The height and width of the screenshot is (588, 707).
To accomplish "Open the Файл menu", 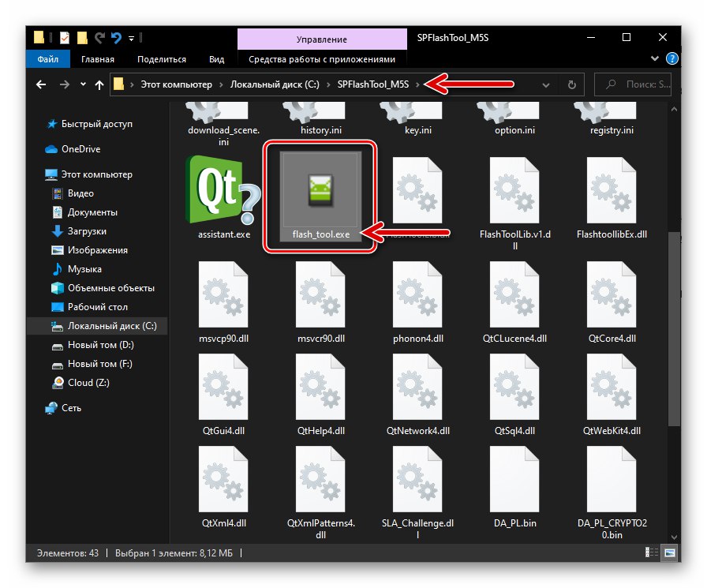I will 48,59.
